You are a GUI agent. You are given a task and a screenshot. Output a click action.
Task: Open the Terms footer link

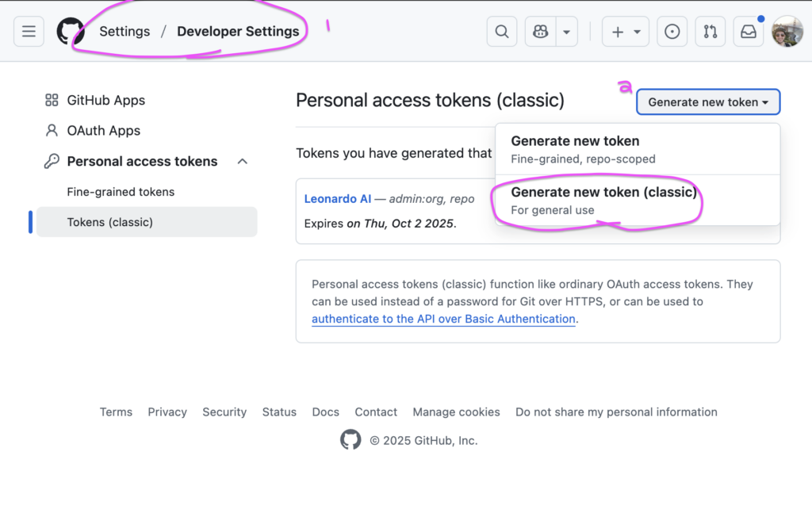[x=116, y=412]
